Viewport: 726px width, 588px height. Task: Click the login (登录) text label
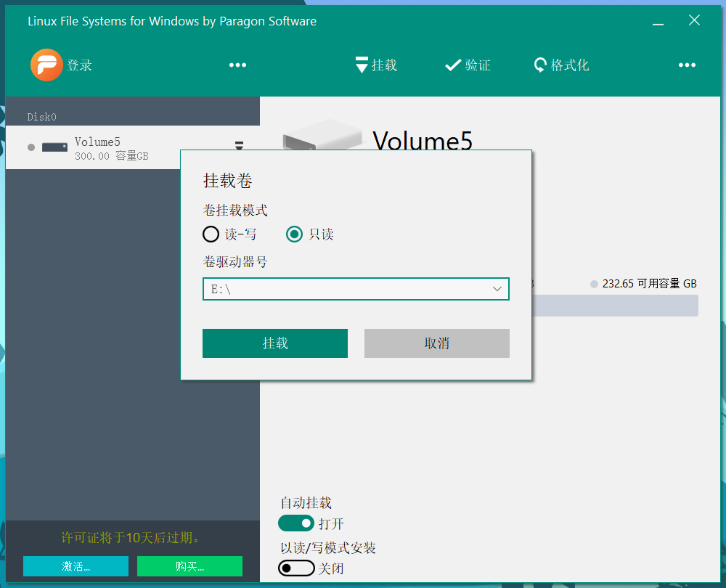point(80,65)
